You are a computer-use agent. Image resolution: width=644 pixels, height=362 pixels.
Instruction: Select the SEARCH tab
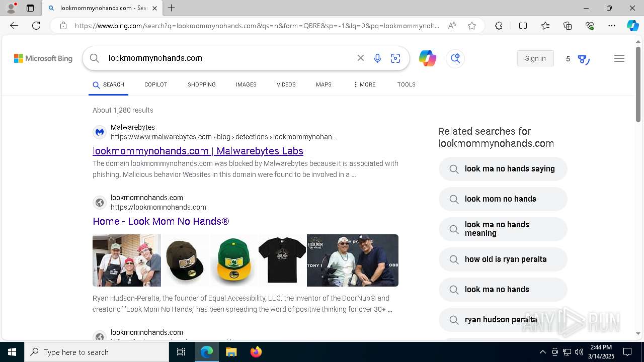[x=108, y=84]
